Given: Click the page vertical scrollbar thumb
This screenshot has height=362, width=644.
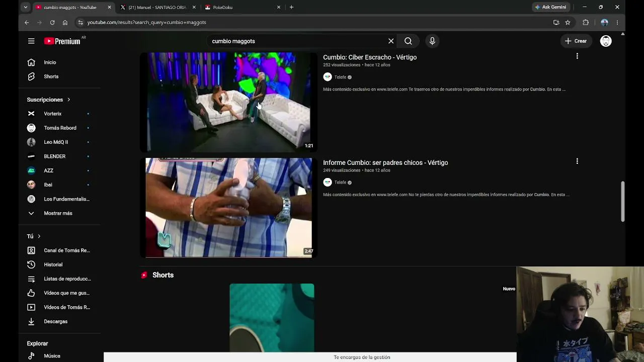Looking at the screenshot, I should 623,201.
